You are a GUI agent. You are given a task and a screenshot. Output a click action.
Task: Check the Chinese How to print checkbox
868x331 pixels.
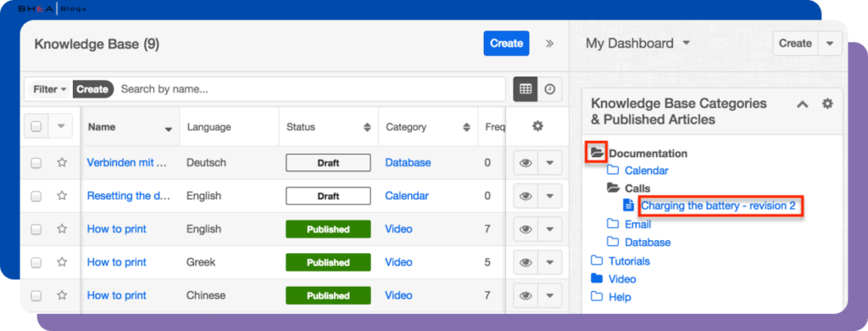point(36,295)
